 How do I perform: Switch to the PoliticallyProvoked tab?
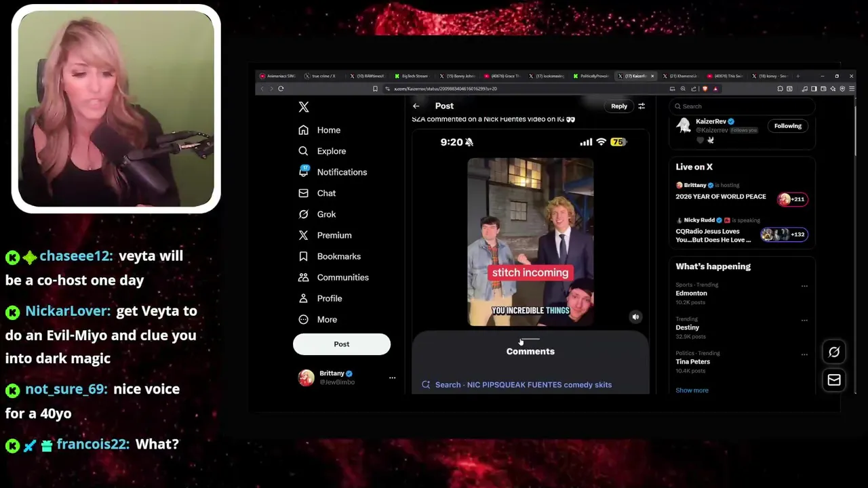(593, 76)
